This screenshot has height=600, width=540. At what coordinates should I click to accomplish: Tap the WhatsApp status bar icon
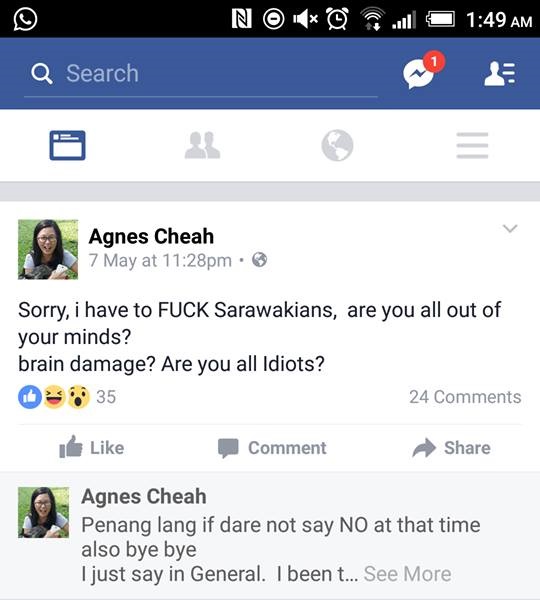click(25, 19)
